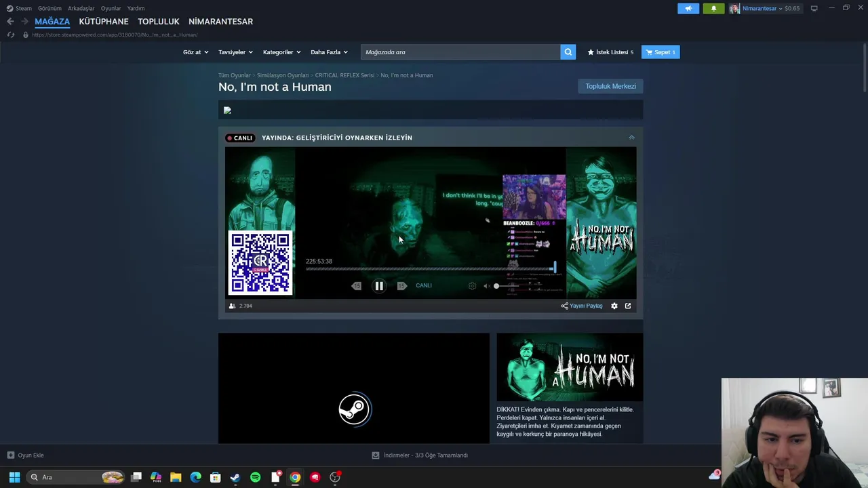Adjust the broadcast volume slider
The image size is (868, 488).
tap(507, 286)
